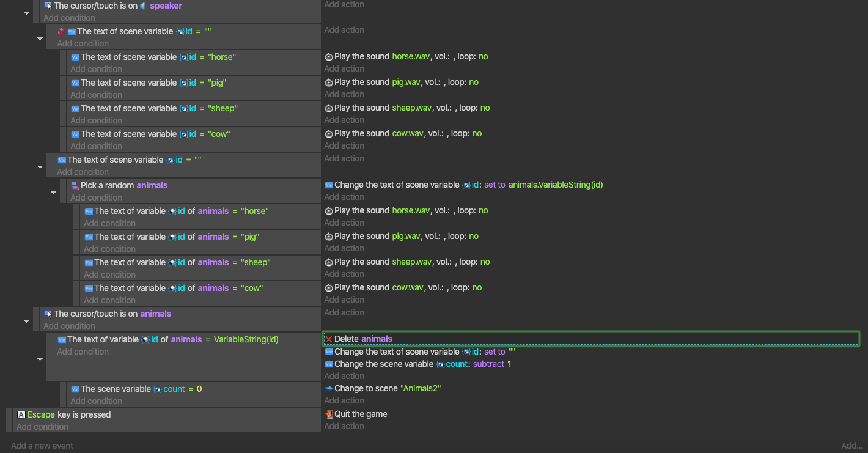Image resolution: width=868 pixels, height=453 pixels.
Task: Click the small speaker object icon
Action: (143, 6)
